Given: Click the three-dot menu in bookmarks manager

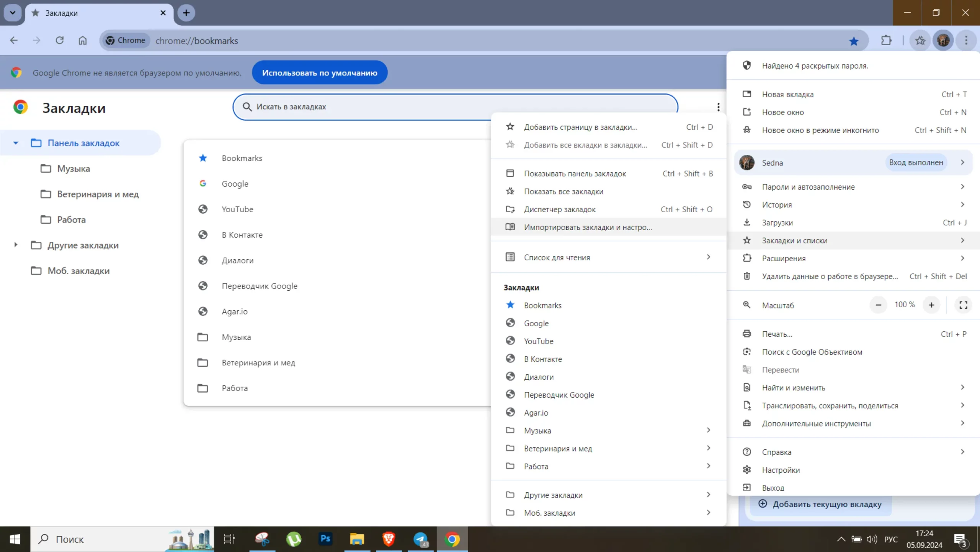Looking at the screenshot, I should pos(718,107).
